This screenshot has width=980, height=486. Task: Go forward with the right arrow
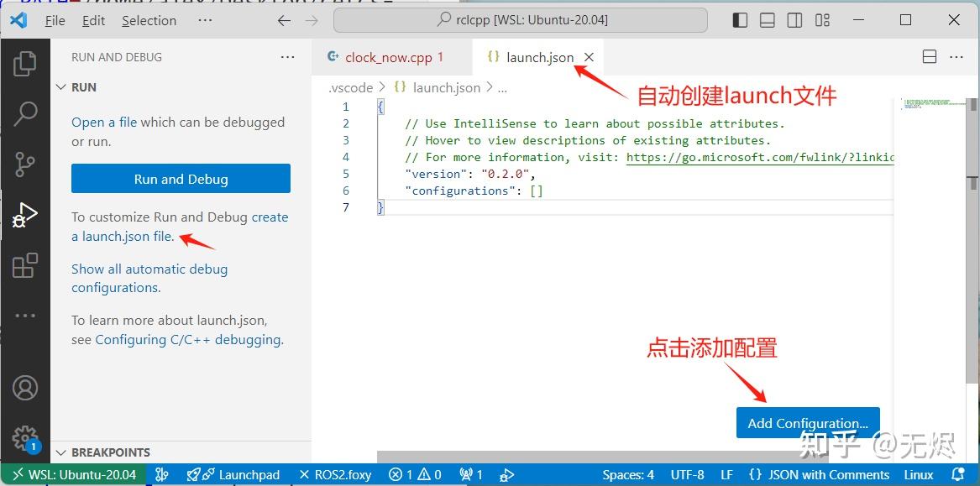[x=312, y=21]
